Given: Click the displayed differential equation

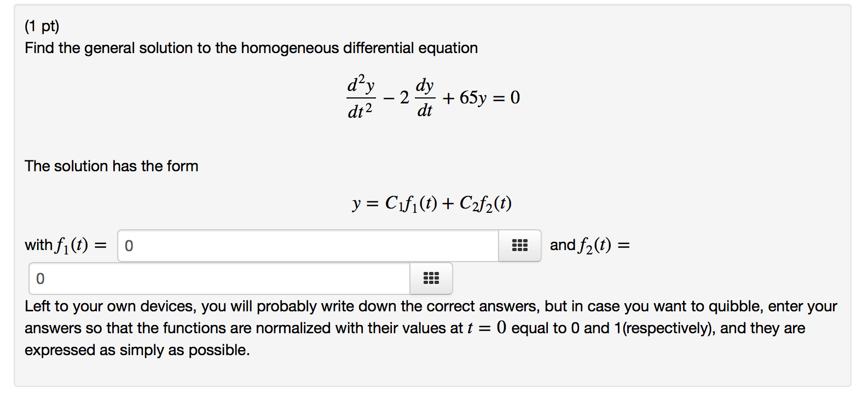Looking at the screenshot, I should click(432, 97).
